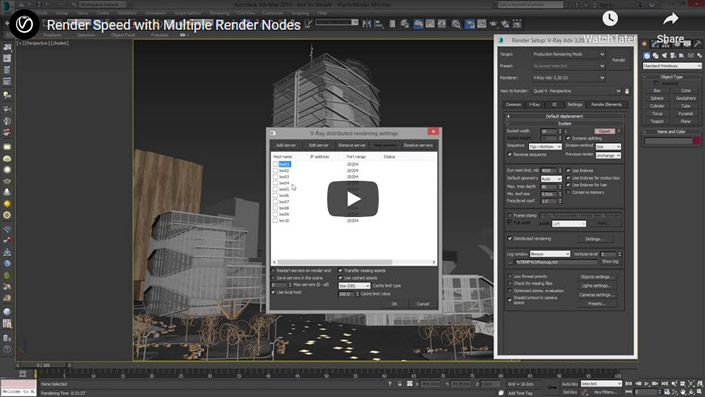Click the 0 / 100 time slider
This screenshot has height=397, width=705.
pyautogui.click(x=44, y=365)
